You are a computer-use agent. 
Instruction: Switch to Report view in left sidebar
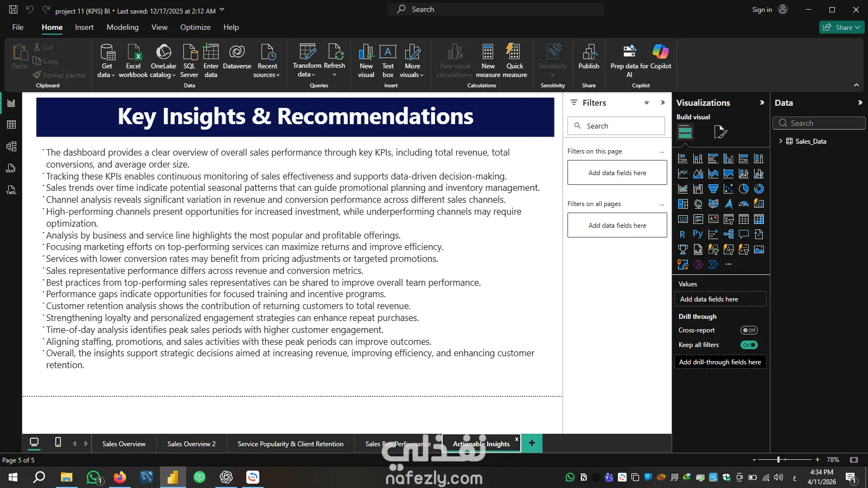click(11, 103)
